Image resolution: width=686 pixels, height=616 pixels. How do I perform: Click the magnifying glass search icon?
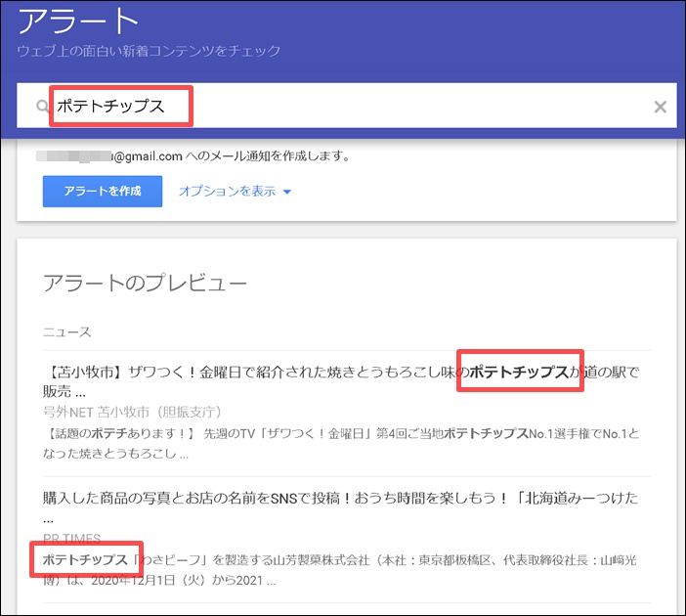42,107
